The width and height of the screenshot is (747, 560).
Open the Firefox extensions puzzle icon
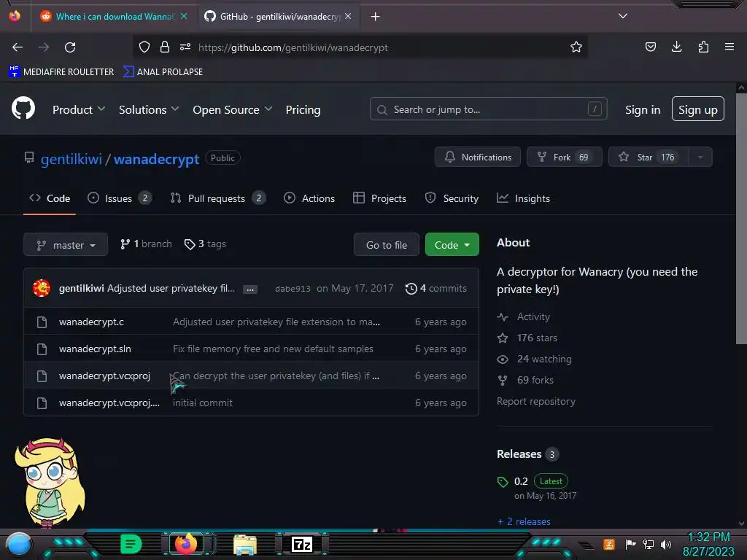pyautogui.click(x=703, y=47)
